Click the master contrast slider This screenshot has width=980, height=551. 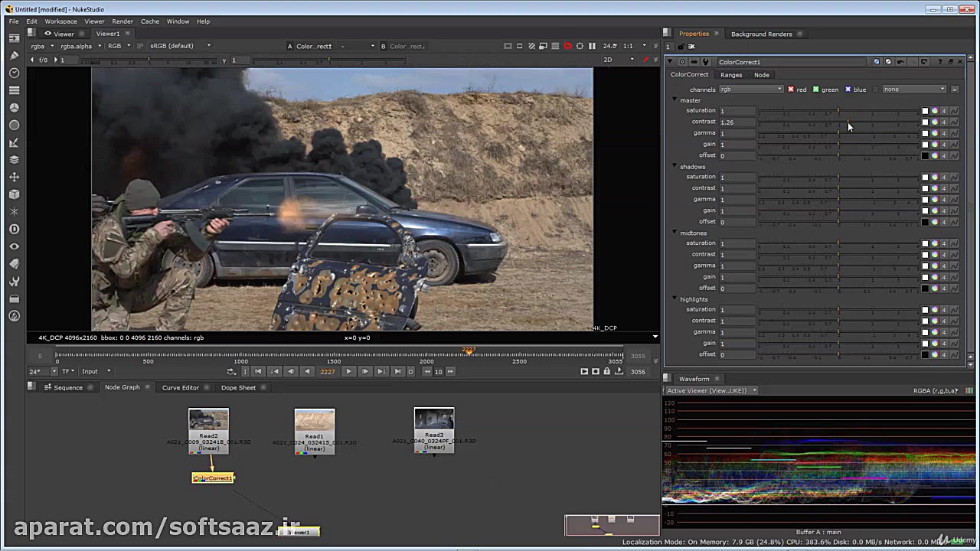[838, 122]
